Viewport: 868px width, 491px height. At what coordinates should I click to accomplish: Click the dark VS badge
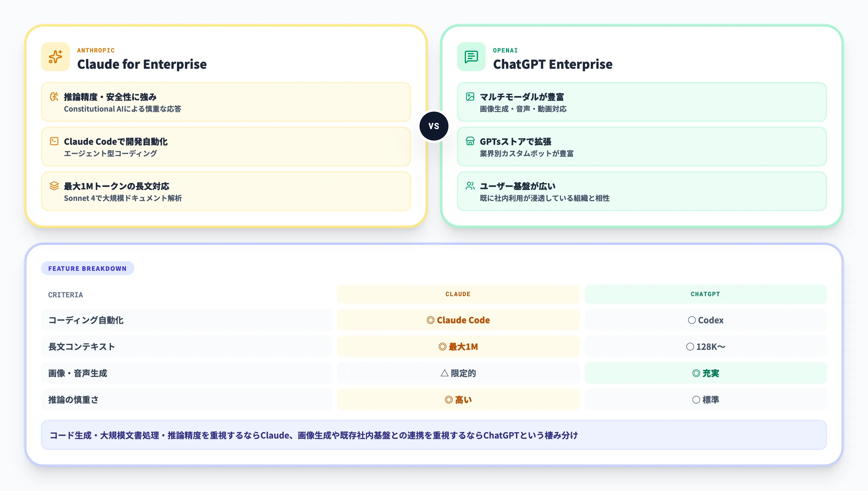click(434, 126)
